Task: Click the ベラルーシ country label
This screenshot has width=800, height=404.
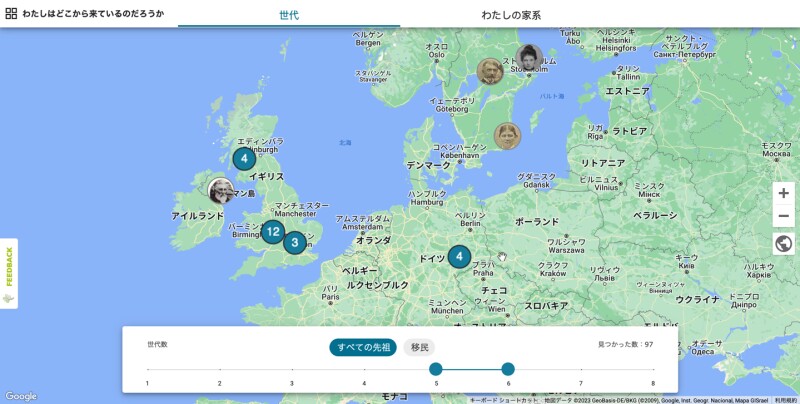Action: [x=656, y=215]
